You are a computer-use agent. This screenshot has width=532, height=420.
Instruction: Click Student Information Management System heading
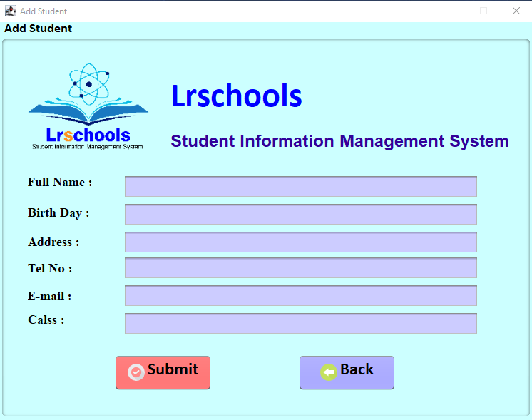(339, 141)
